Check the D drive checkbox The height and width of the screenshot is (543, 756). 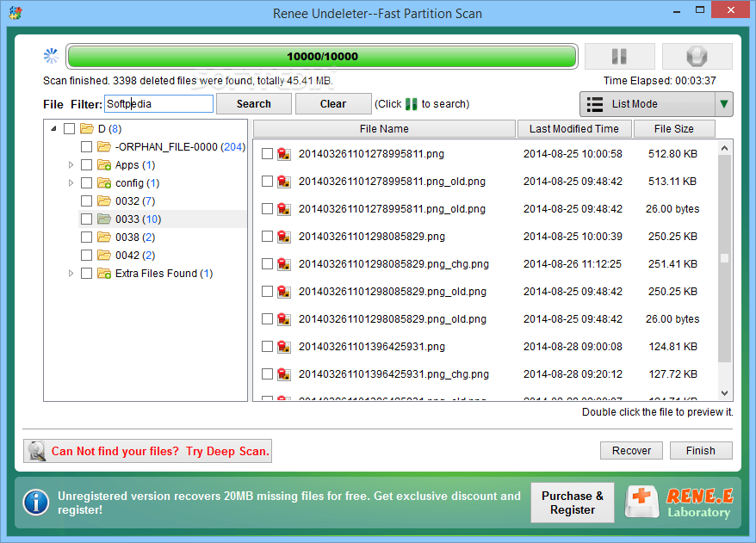point(70,128)
